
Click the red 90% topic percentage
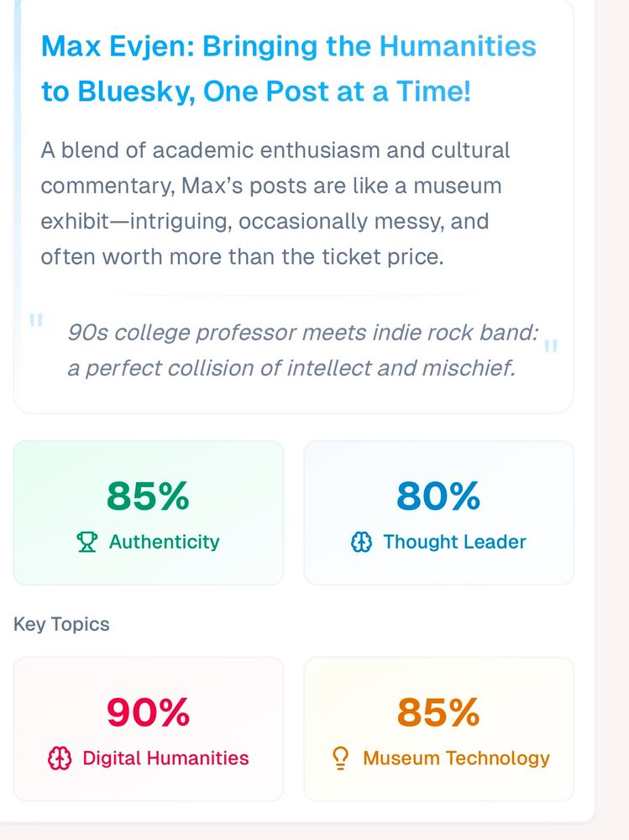pyautogui.click(x=148, y=713)
